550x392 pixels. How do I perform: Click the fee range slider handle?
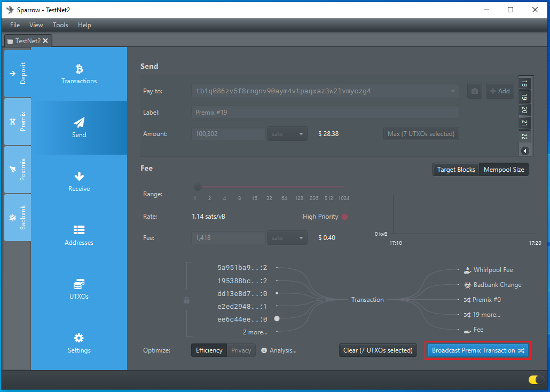[x=198, y=187]
